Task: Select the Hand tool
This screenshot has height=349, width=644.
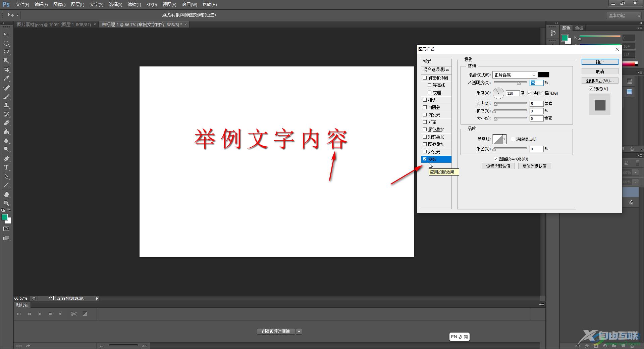Action: pyautogui.click(x=6, y=195)
